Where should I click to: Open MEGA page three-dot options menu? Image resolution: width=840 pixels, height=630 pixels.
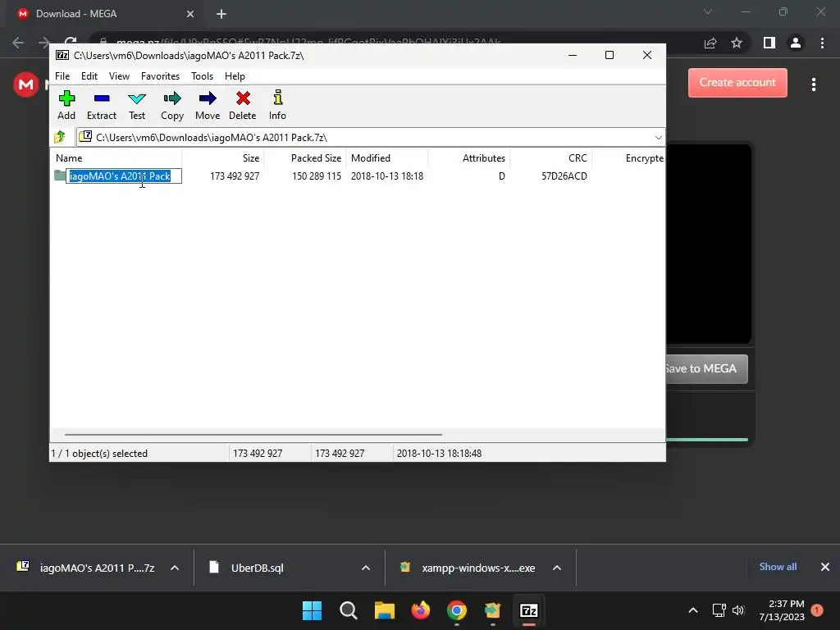(813, 84)
